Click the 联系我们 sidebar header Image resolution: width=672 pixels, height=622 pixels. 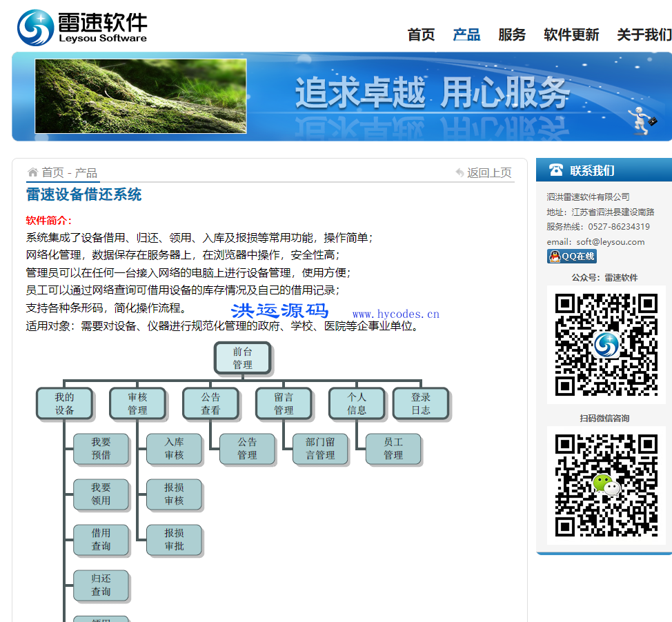(604, 170)
